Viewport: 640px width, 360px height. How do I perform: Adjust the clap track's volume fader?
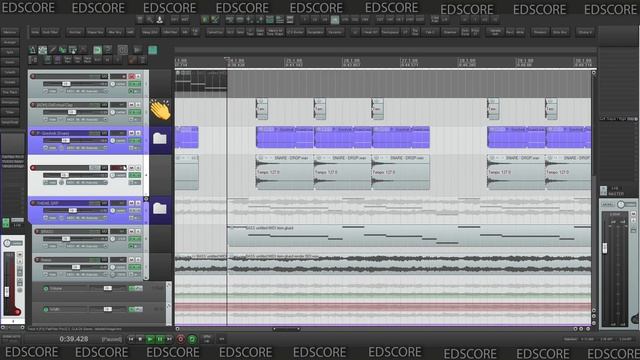[71, 112]
